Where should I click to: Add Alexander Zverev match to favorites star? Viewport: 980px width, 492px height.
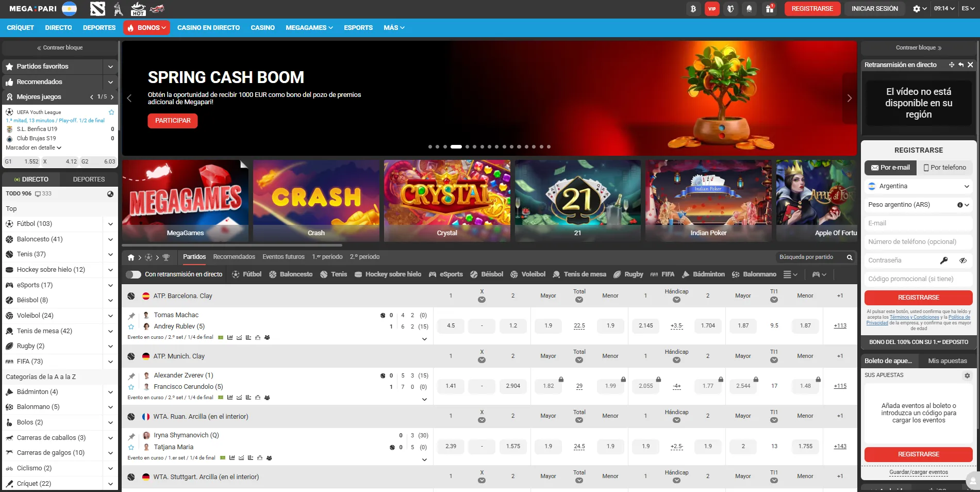point(131,387)
